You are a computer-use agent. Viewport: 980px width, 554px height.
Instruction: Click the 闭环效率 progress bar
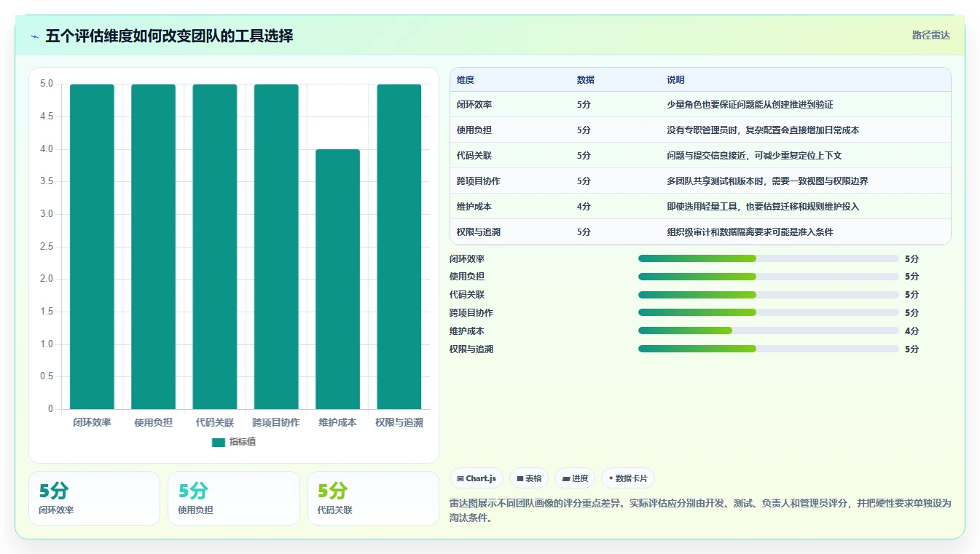point(769,258)
